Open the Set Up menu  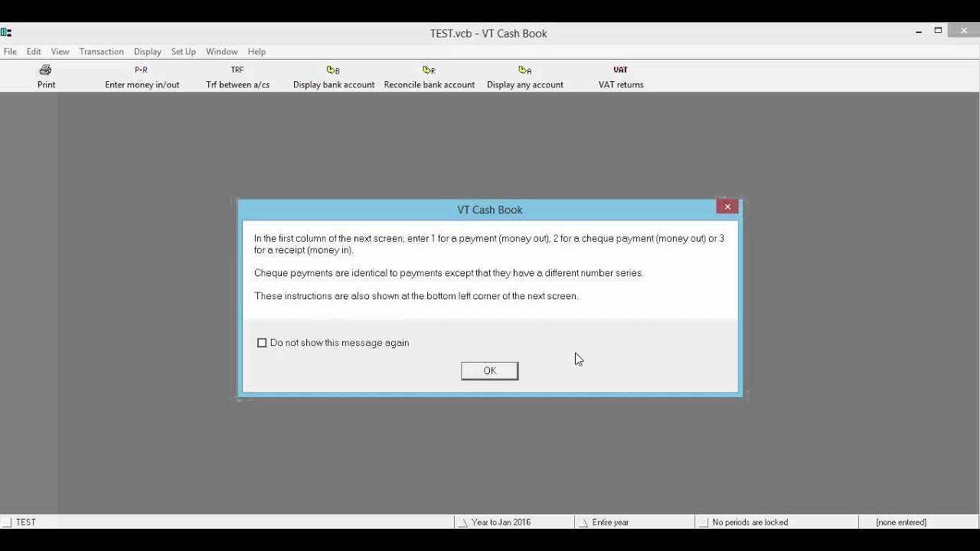[x=183, y=51]
